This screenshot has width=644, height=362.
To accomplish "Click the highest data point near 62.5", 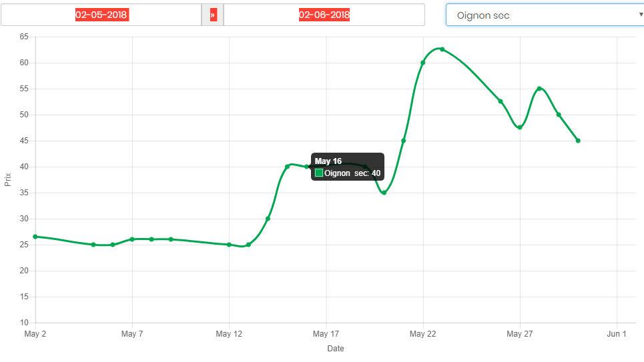I will point(442,49).
